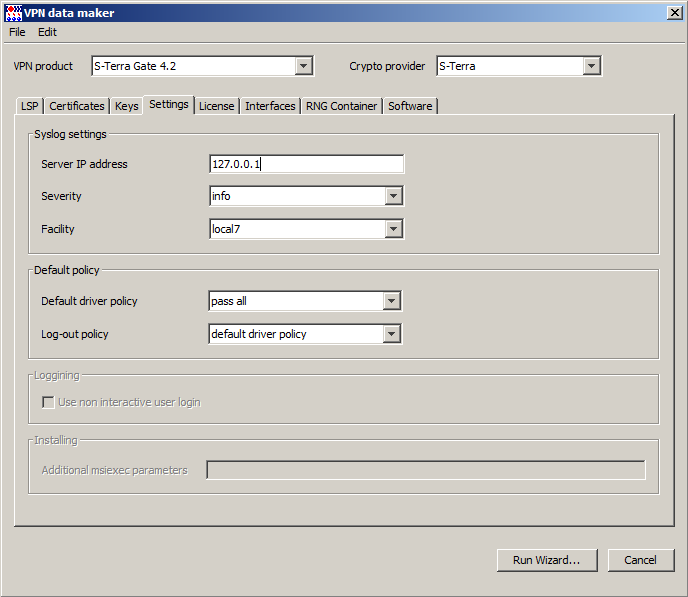
Task: Expand the Log-out policy dropdown
Action: click(x=391, y=334)
